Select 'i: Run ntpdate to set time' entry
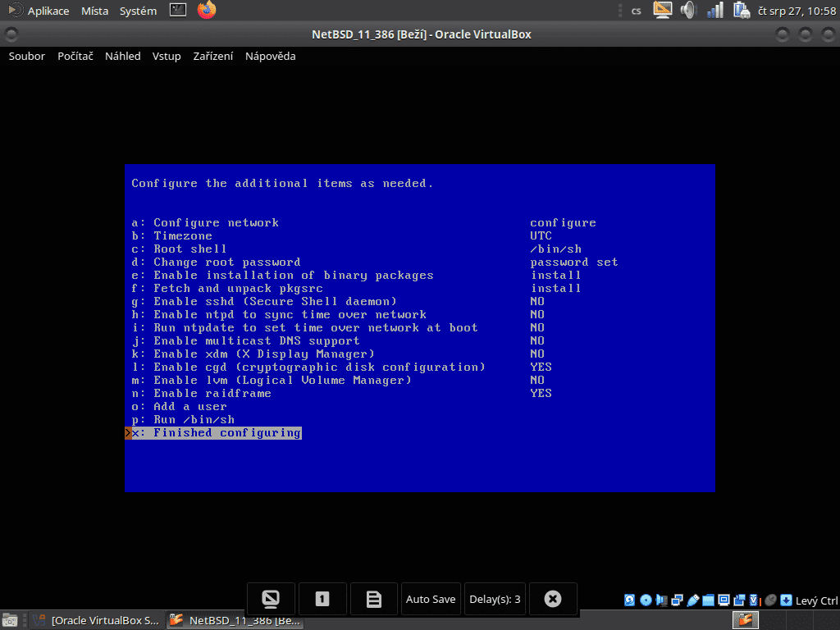Image resolution: width=840 pixels, height=630 pixels. point(305,328)
